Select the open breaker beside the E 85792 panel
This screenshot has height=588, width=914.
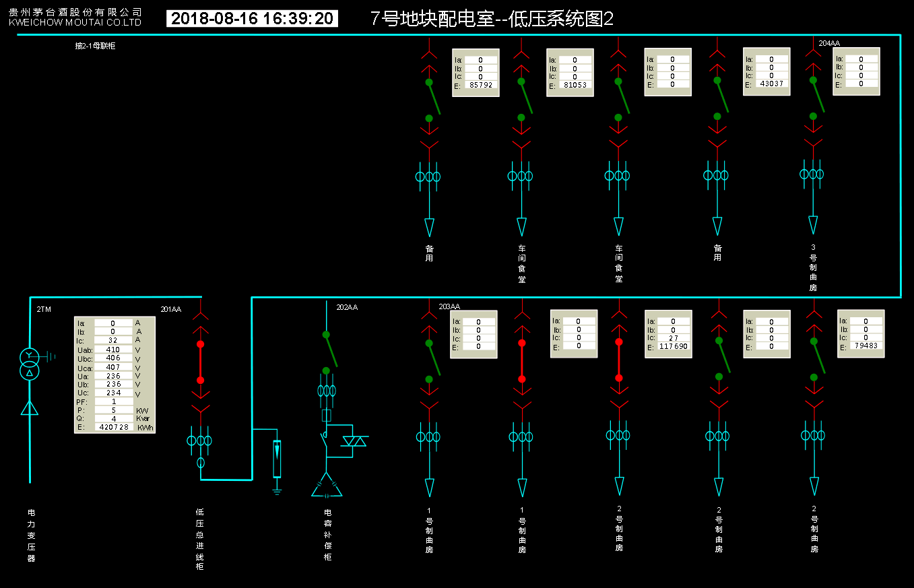coord(432,100)
